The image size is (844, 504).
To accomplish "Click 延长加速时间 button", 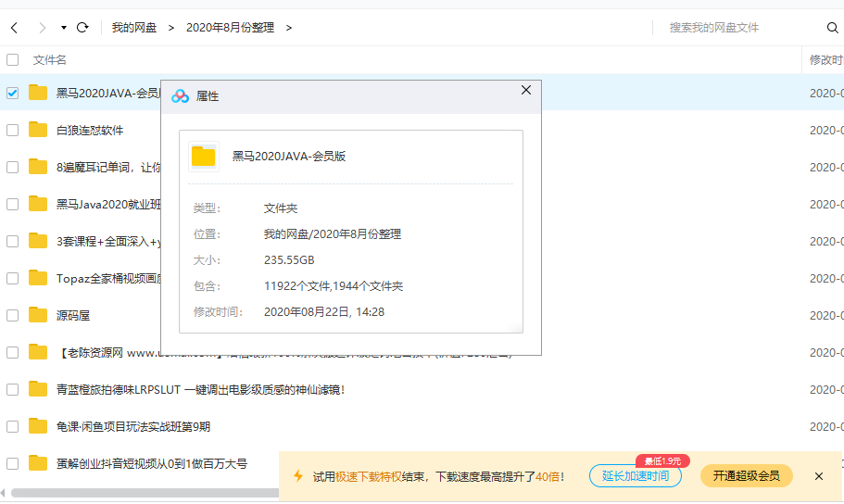I will point(636,476).
